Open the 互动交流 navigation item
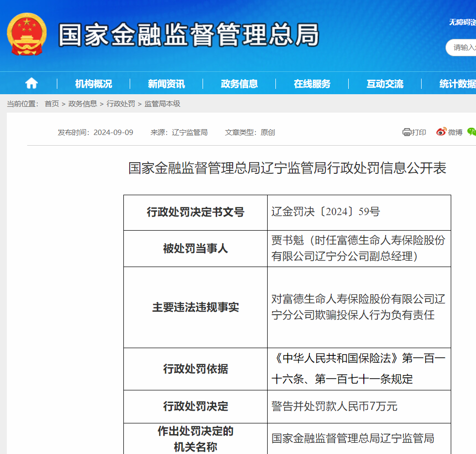Image resolution: width=476 pixels, height=454 pixels. pos(385,84)
